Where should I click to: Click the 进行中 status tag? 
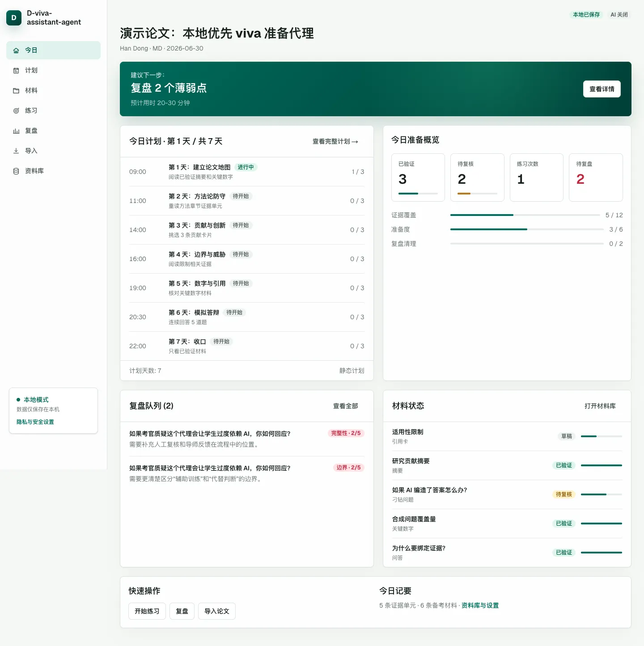246,167
